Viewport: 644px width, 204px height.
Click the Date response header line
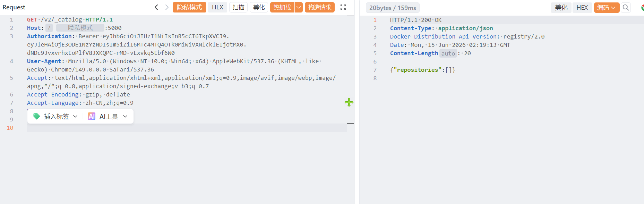coord(450,45)
